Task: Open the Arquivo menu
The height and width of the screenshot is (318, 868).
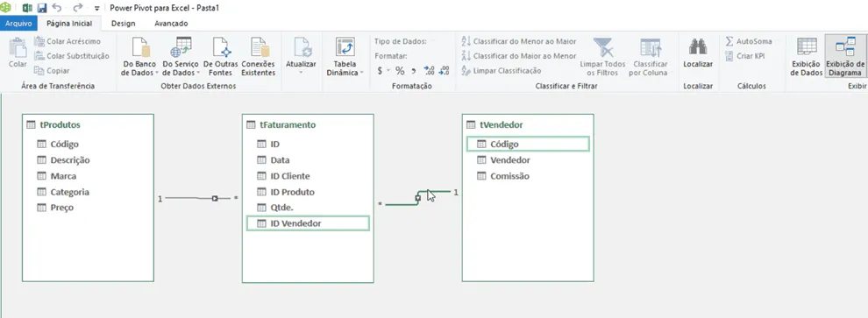Action: point(18,24)
